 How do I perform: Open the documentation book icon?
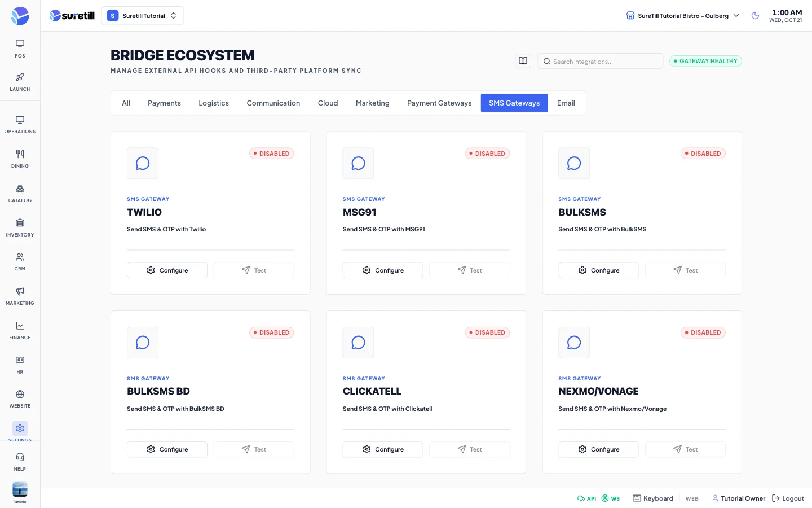pyautogui.click(x=523, y=61)
